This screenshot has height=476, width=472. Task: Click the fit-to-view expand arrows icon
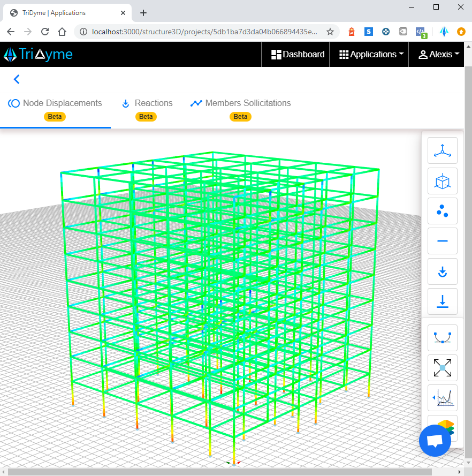pos(442,368)
